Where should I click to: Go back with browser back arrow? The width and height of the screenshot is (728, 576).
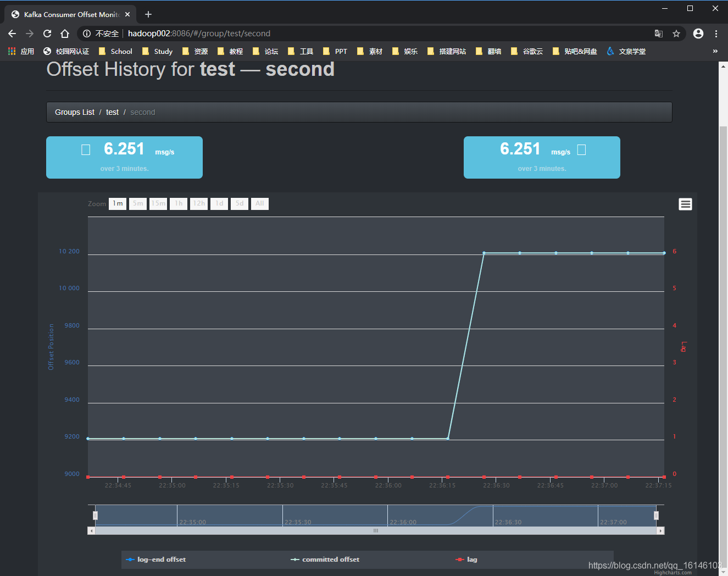click(12, 34)
